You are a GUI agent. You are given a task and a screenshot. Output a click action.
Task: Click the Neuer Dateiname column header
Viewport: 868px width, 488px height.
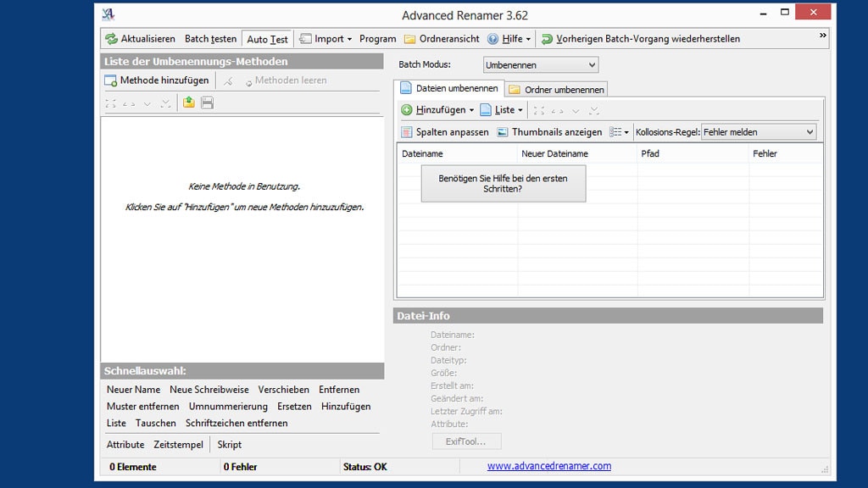576,154
